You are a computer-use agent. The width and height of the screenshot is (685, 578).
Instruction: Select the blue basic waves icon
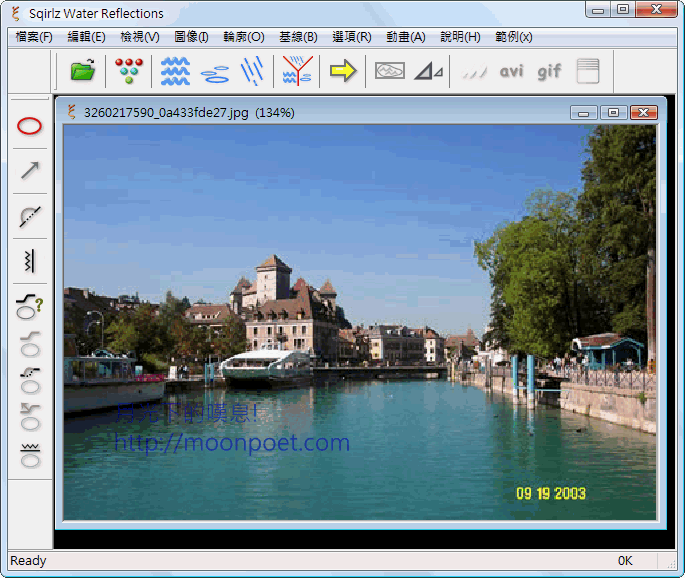175,71
